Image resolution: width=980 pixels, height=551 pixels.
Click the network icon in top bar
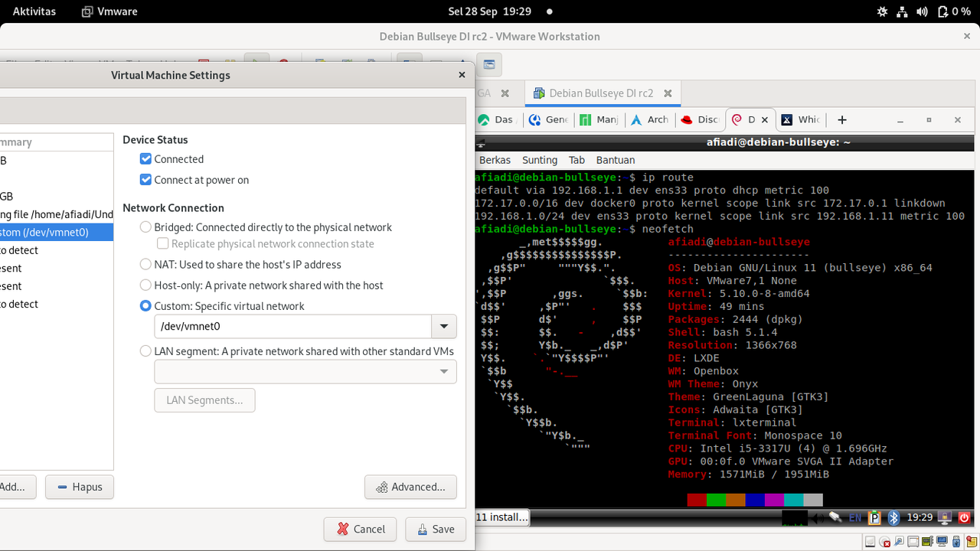[x=902, y=11]
